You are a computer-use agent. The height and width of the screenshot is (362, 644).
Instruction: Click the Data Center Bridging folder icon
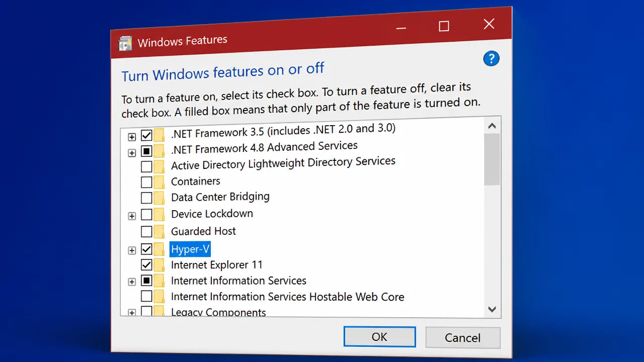[159, 198]
